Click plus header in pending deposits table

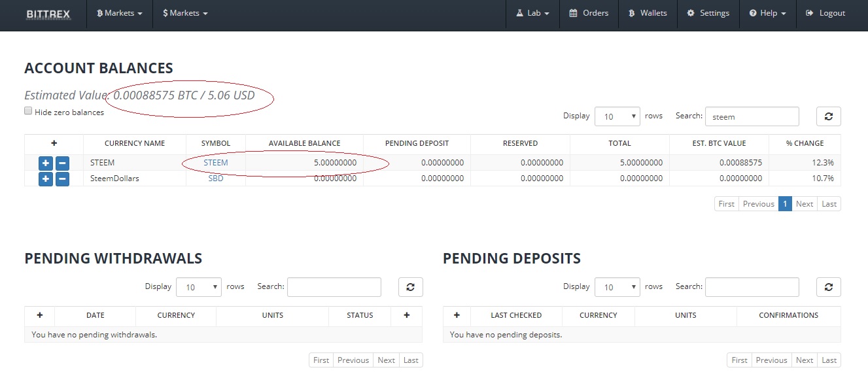[x=457, y=315]
